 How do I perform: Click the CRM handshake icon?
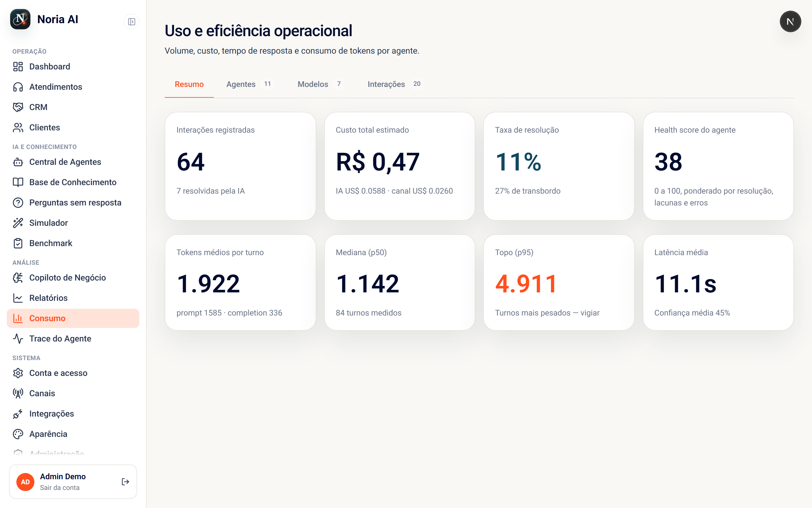[x=18, y=107]
